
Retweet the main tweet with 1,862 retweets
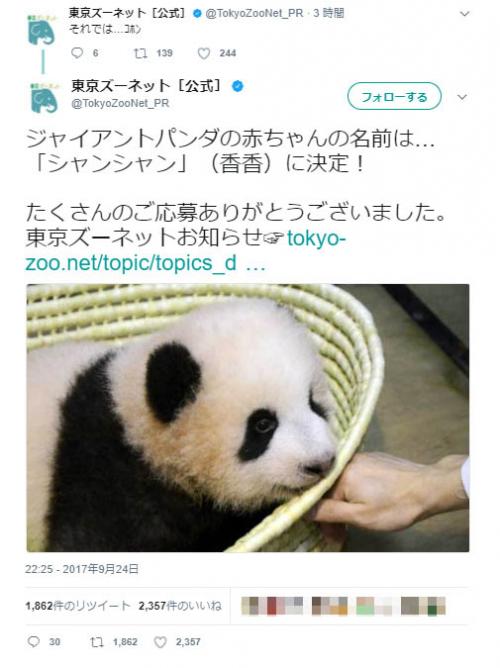[x=97, y=642]
